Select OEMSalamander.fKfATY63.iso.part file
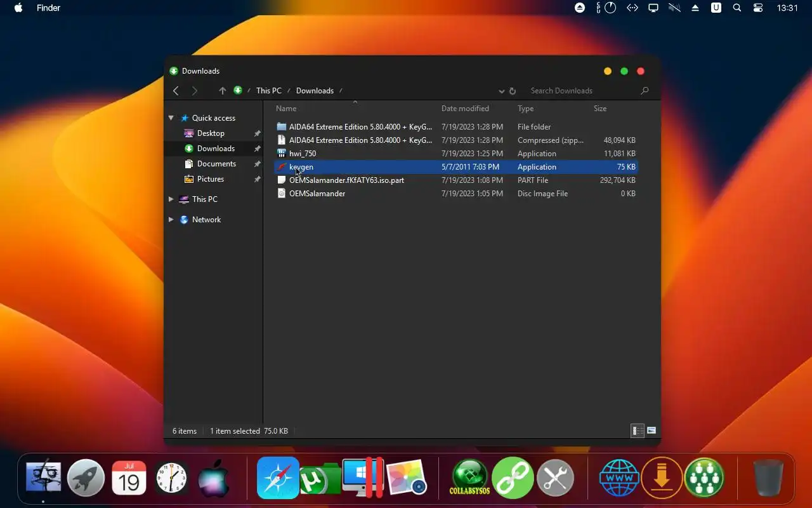 (455, 180)
